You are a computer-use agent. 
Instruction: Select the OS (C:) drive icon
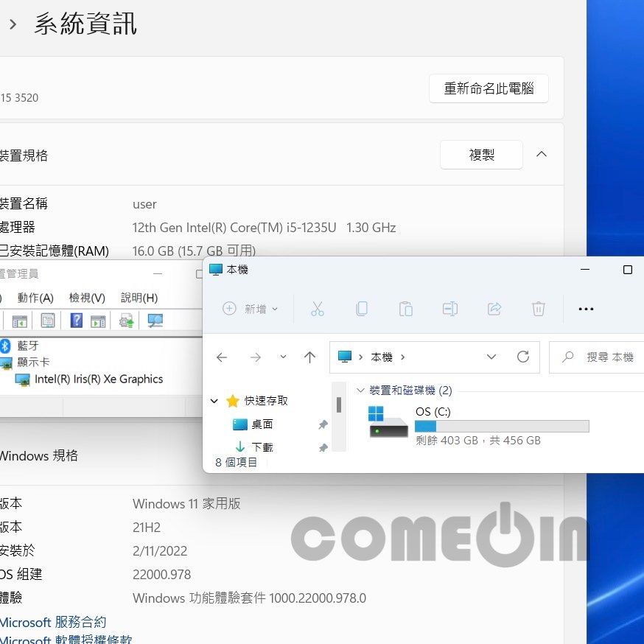[388, 421]
